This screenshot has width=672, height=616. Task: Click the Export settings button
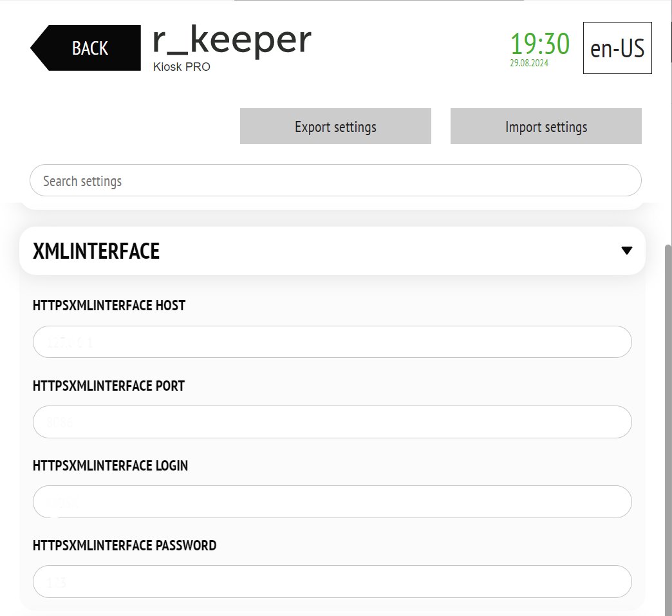[335, 126]
